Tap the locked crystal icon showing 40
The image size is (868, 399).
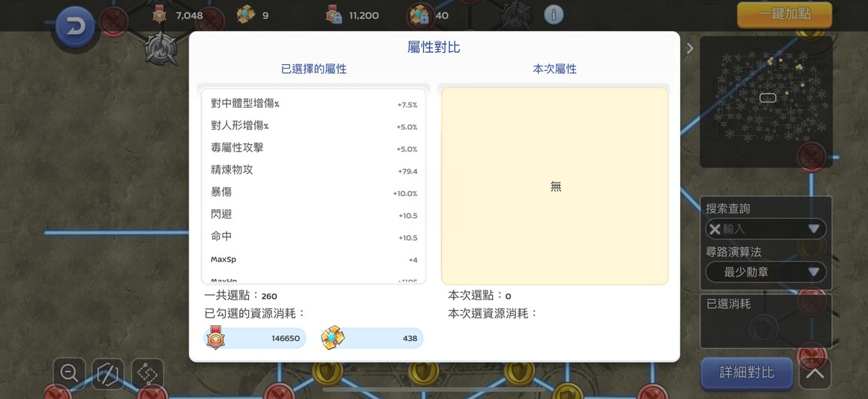click(420, 15)
